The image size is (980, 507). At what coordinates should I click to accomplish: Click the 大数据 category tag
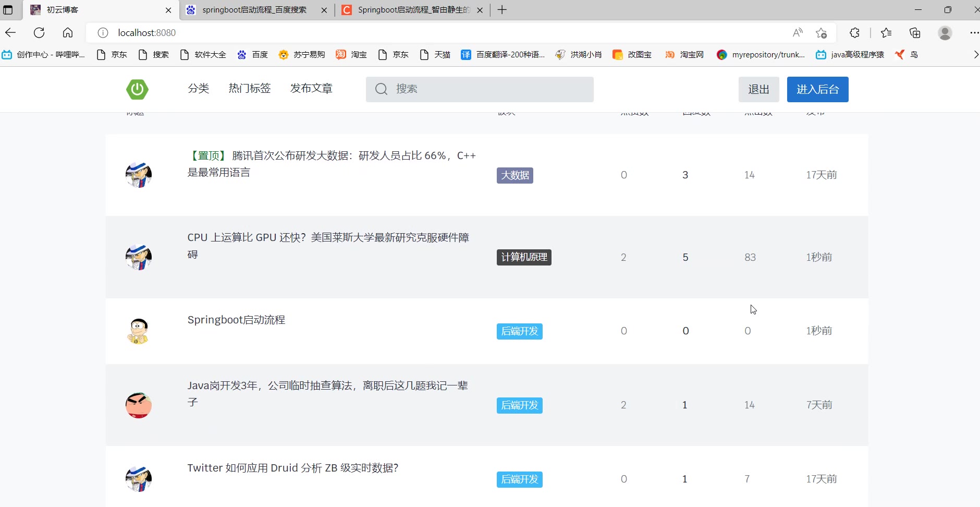(x=514, y=175)
